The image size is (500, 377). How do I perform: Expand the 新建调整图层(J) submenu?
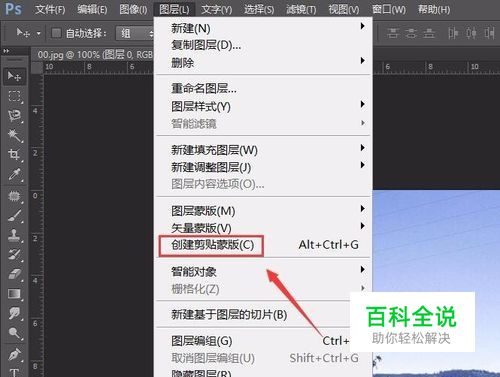pyautogui.click(x=362, y=165)
